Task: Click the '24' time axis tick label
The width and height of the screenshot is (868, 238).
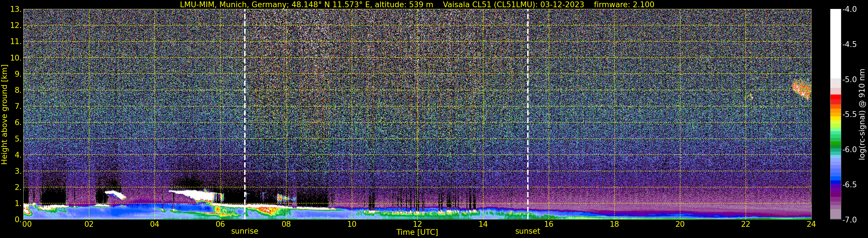Action: (811, 224)
